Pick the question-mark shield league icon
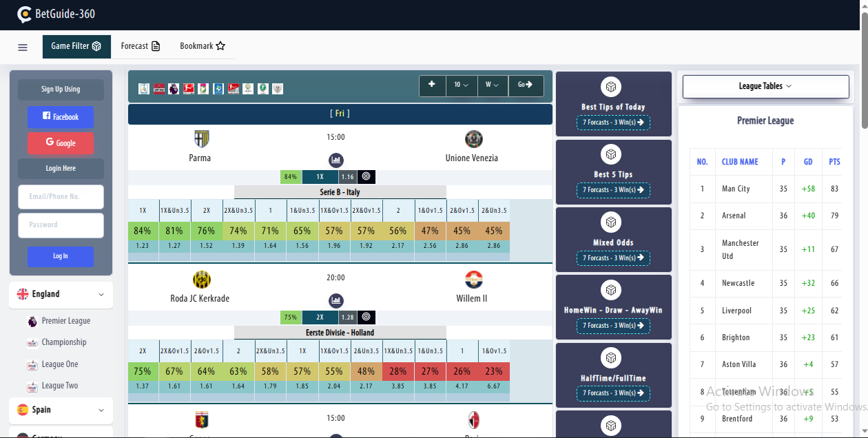Image resolution: width=868 pixels, height=438 pixels. click(x=278, y=89)
